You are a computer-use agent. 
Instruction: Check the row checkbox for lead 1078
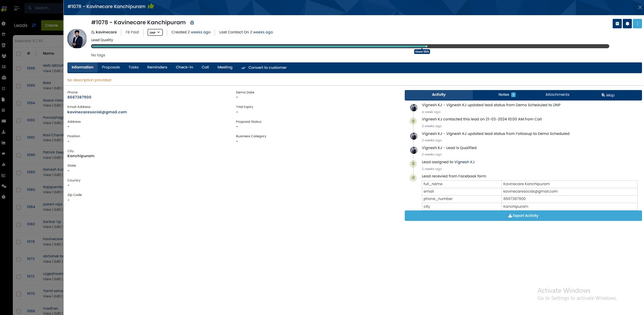click(19, 242)
